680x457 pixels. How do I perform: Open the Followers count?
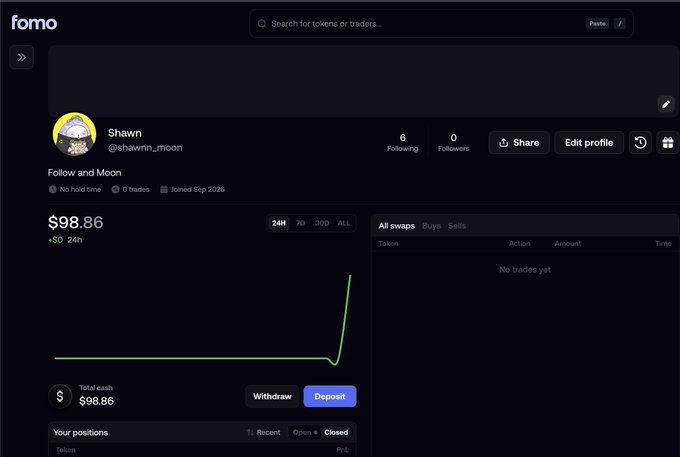point(453,143)
